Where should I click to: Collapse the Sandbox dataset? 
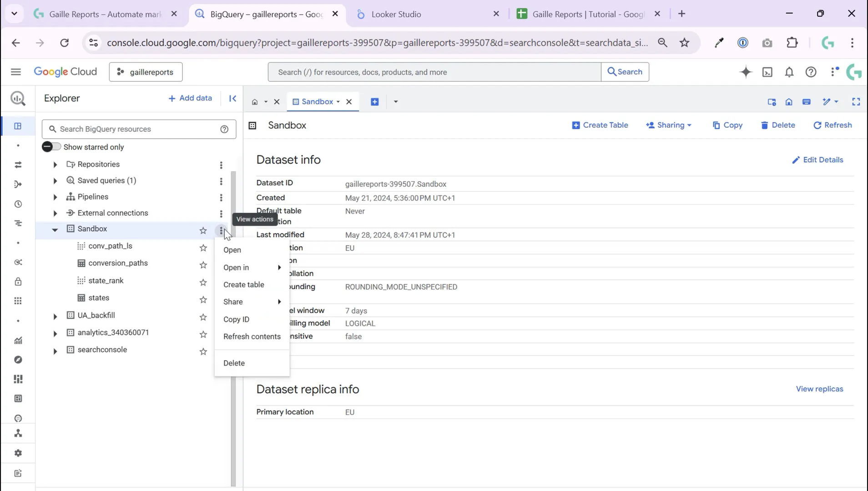click(55, 230)
